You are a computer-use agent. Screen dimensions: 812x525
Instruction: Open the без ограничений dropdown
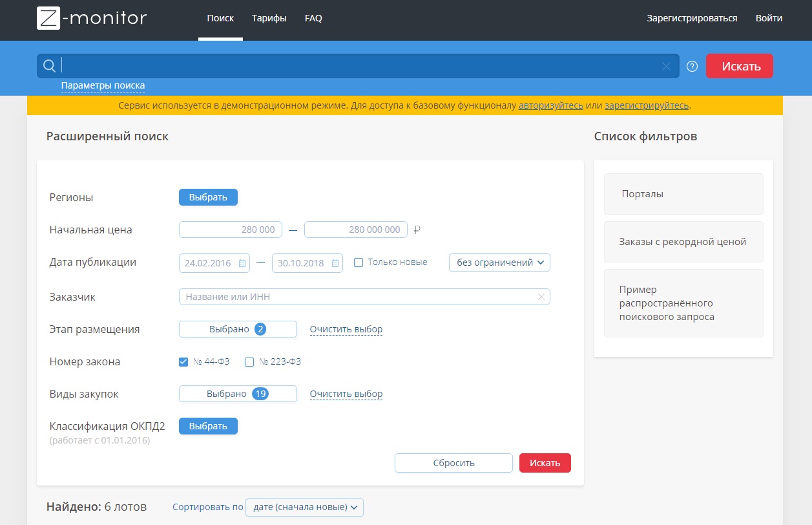[499, 262]
